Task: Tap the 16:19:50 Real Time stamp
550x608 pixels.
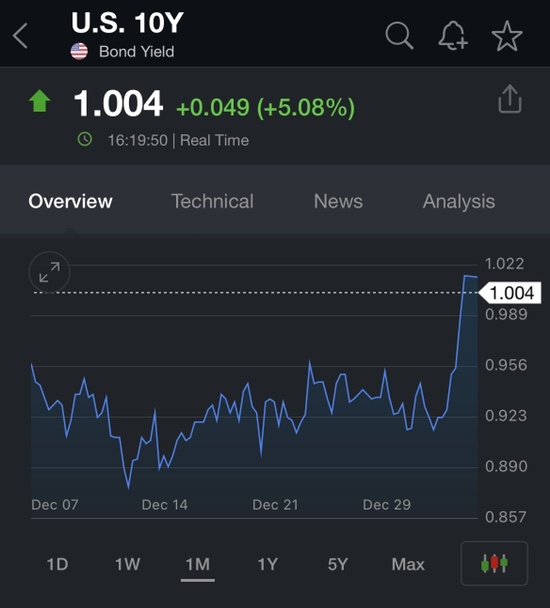Action: [178, 140]
